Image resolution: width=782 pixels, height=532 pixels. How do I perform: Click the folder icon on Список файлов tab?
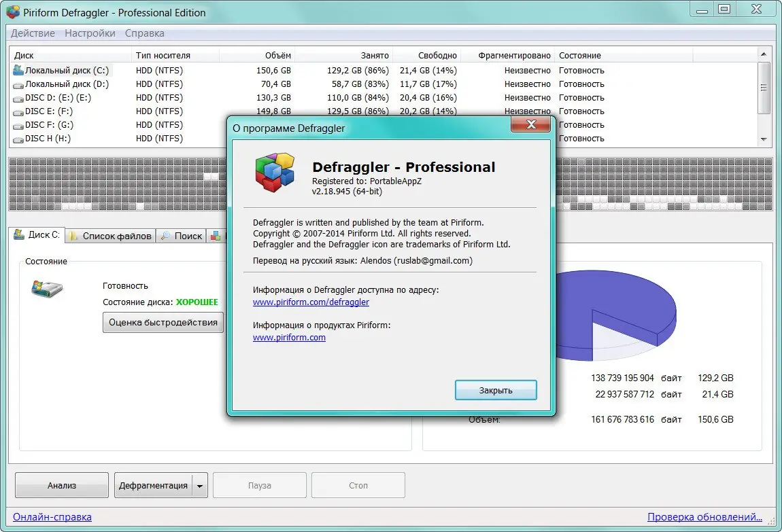(x=73, y=236)
